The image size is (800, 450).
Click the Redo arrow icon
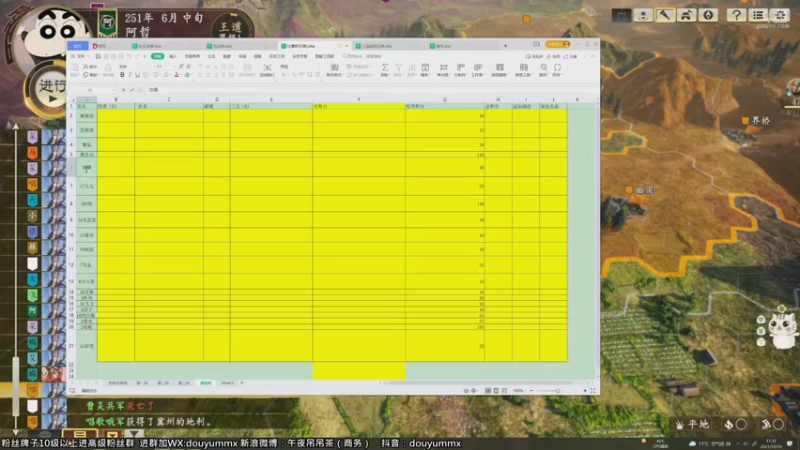(137, 56)
